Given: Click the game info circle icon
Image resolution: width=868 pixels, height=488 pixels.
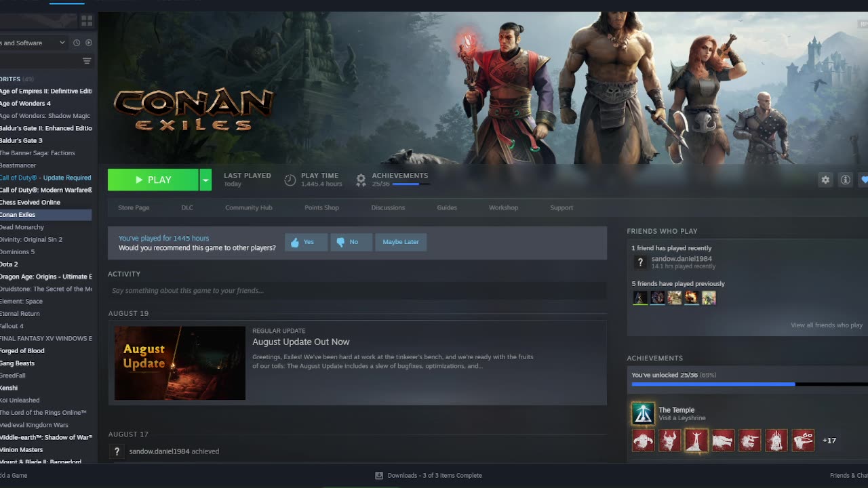Looking at the screenshot, I should pyautogui.click(x=845, y=180).
